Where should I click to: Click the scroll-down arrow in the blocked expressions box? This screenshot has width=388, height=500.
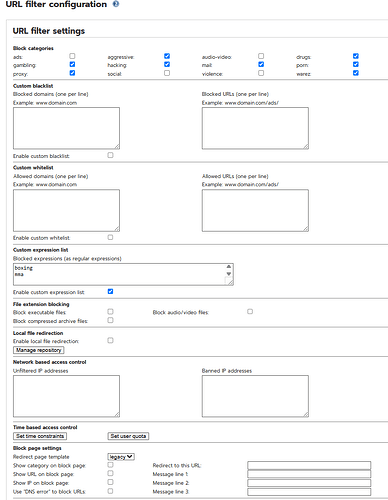[x=229, y=274]
